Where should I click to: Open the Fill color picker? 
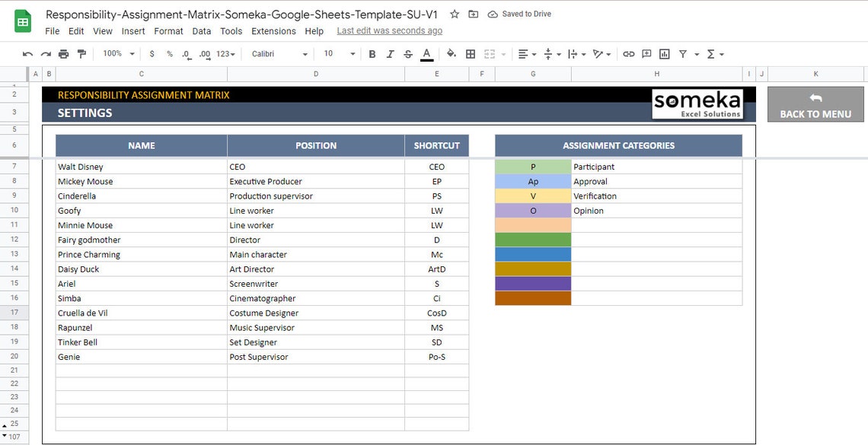pos(449,53)
